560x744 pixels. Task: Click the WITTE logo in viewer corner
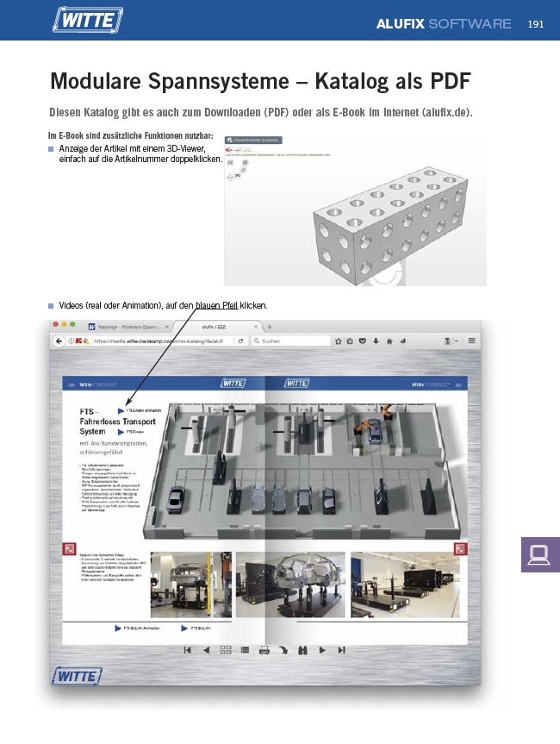(x=77, y=676)
